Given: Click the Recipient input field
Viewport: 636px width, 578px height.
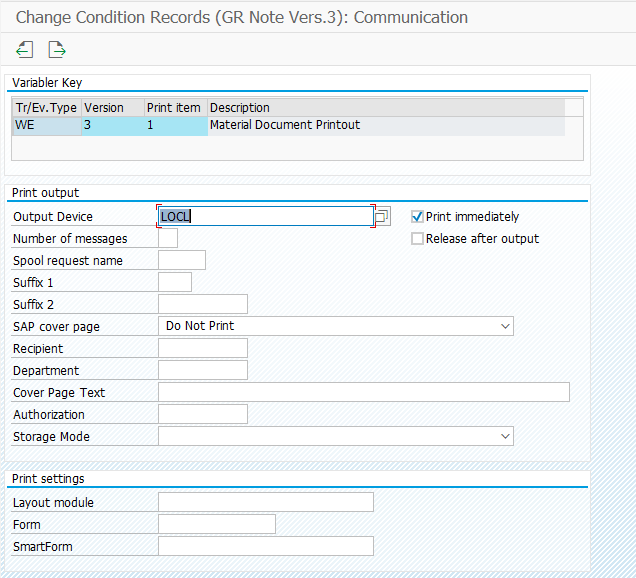Looking at the screenshot, I should coord(203,348).
